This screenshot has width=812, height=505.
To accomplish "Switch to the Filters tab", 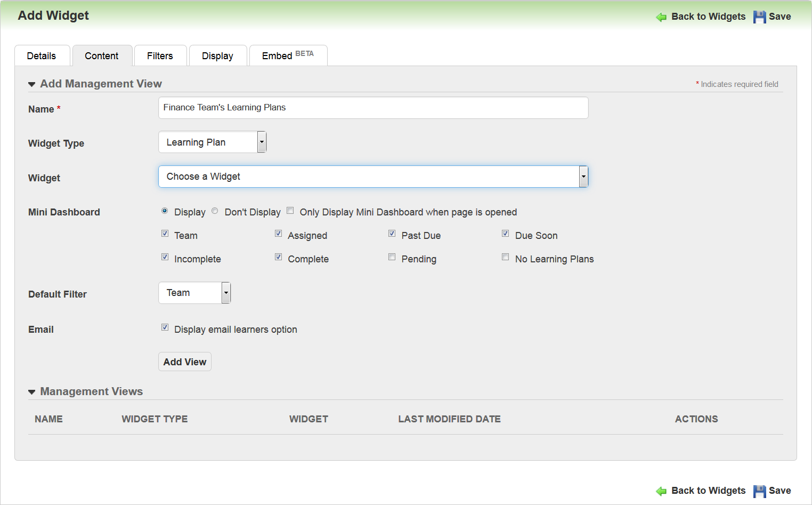I will point(160,56).
